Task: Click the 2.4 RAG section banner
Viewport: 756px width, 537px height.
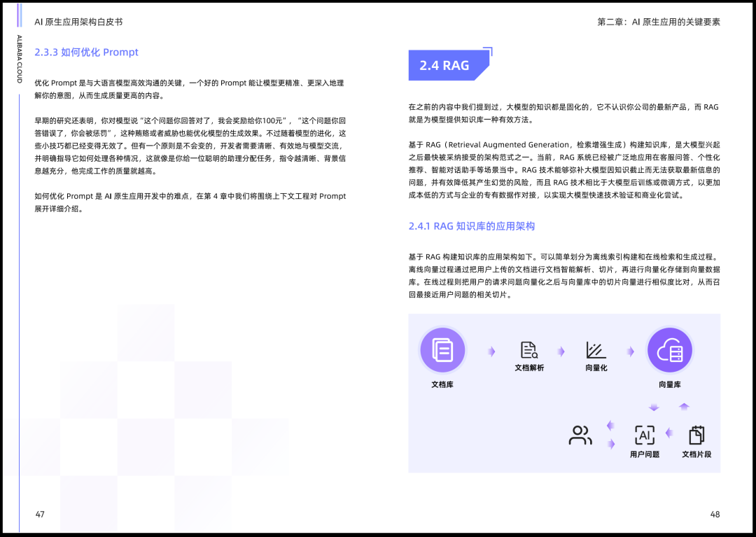Action: (449, 65)
